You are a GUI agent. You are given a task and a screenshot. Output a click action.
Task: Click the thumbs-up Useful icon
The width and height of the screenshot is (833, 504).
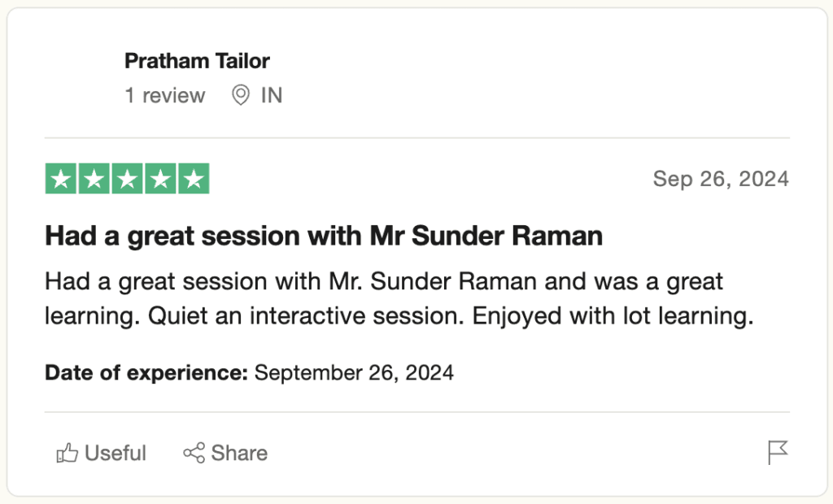(67, 454)
